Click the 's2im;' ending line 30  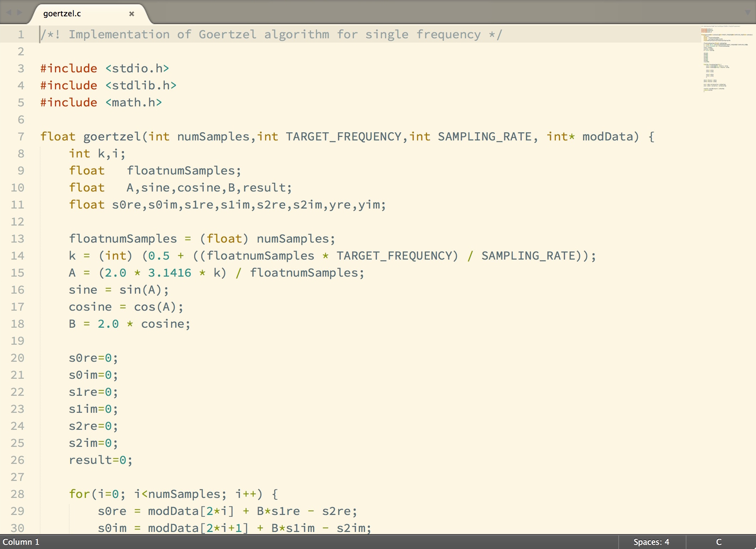click(354, 528)
